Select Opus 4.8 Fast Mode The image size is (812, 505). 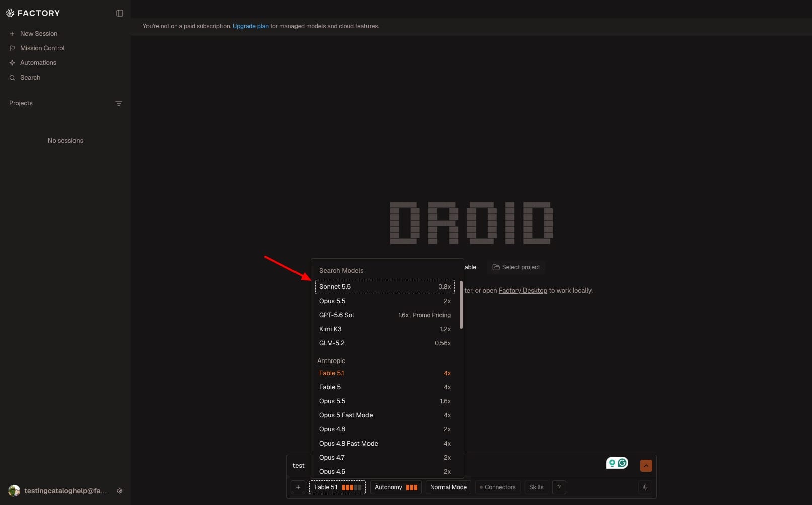[x=385, y=444]
